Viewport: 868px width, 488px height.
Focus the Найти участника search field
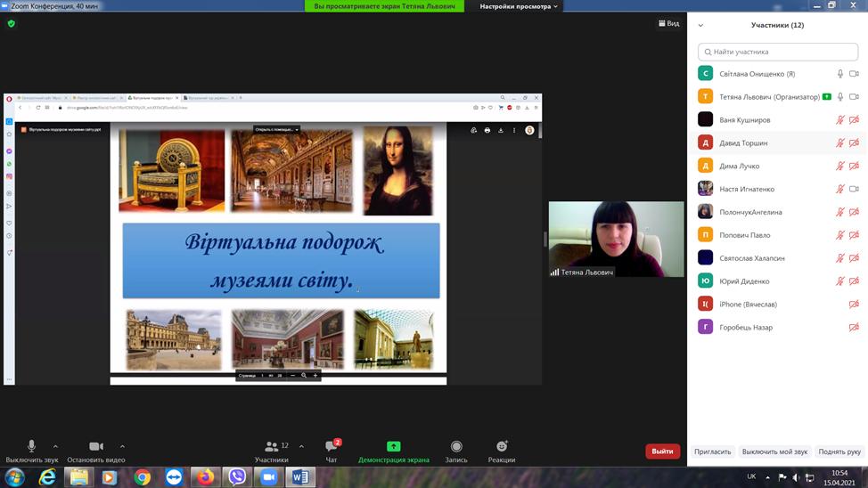click(x=778, y=52)
